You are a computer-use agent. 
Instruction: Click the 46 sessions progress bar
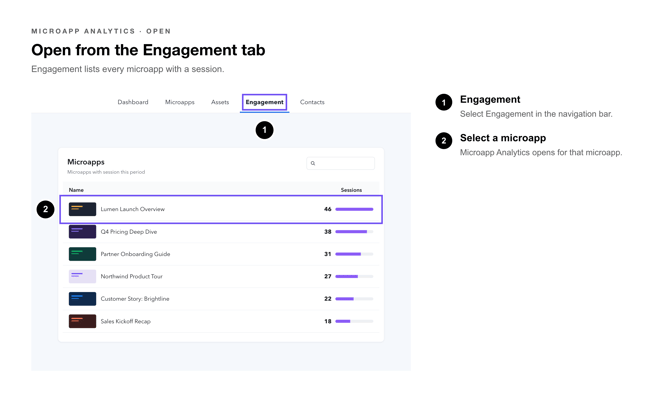point(354,209)
